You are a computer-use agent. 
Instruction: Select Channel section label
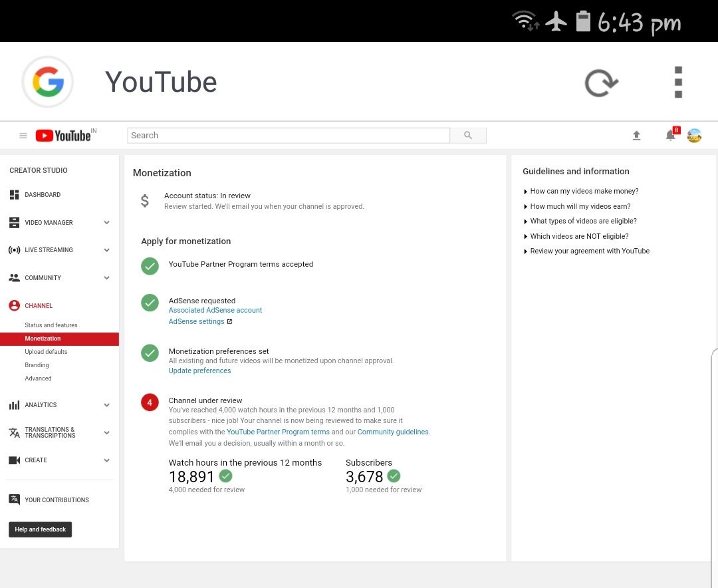(x=39, y=306)
